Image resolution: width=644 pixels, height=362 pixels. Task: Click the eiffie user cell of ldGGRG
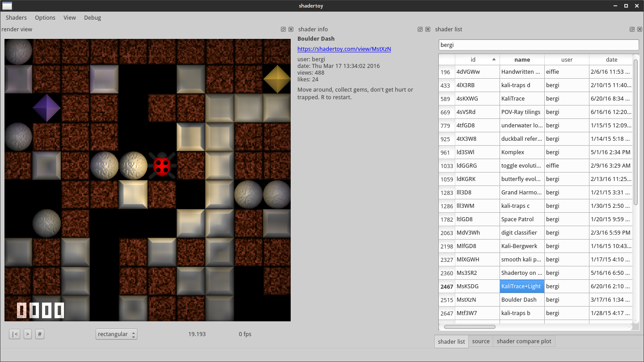coord(567,165)
